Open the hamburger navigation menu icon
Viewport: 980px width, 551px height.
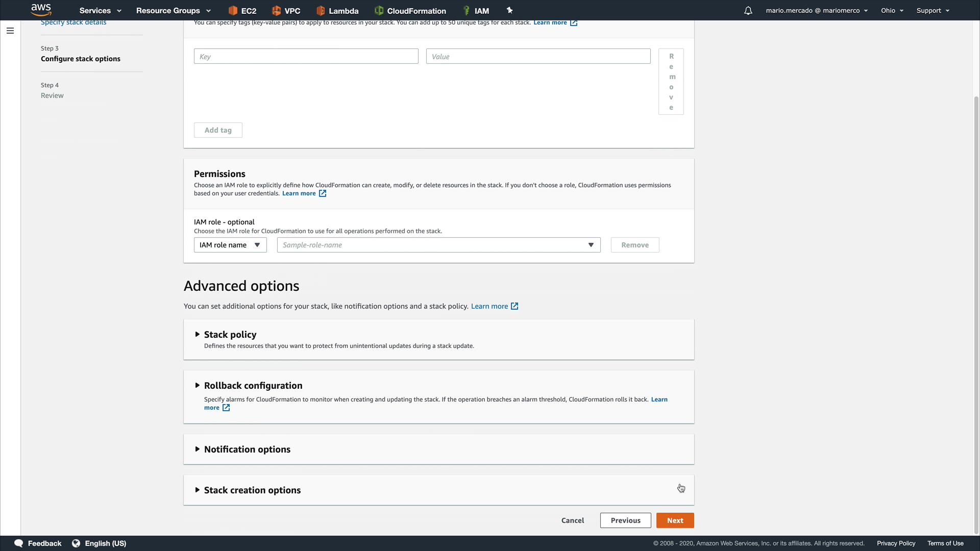click(x=10, y=31)
